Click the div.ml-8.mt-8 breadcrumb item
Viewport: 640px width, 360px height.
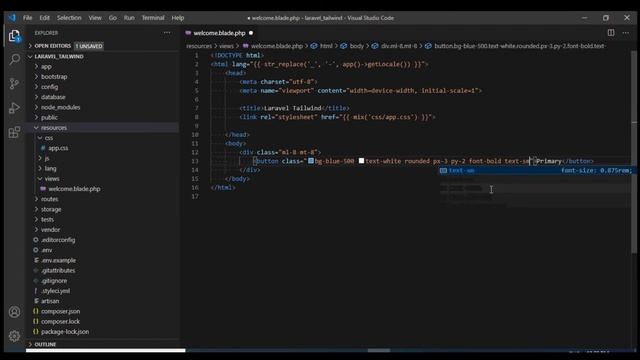399,46
